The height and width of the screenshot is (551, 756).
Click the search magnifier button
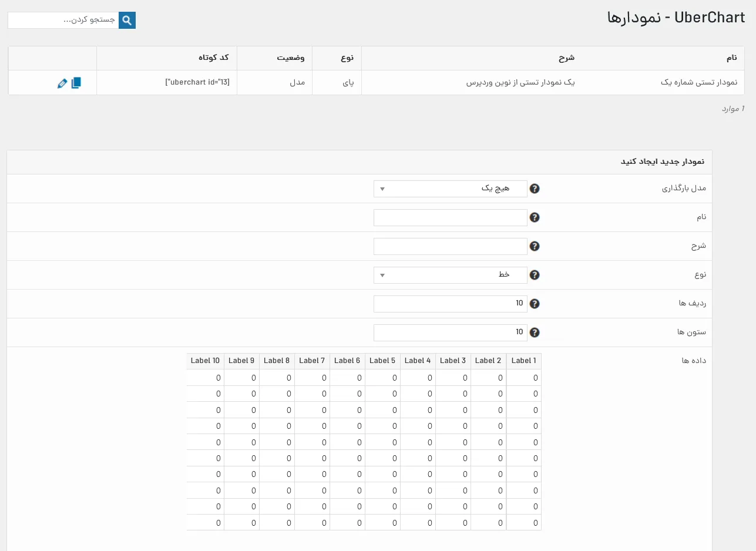coord(127,20)
